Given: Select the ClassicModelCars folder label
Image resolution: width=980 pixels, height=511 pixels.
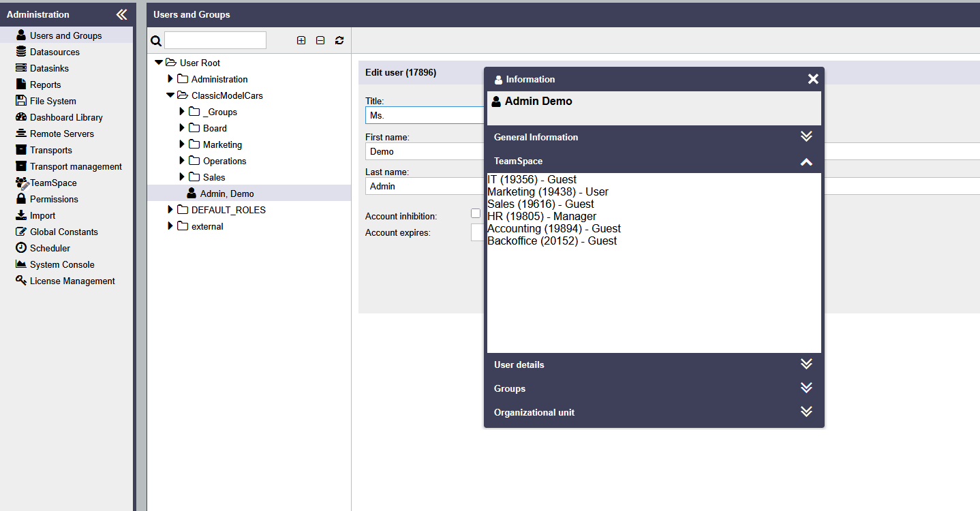Looking at the screenshot, I should [227, 95].
